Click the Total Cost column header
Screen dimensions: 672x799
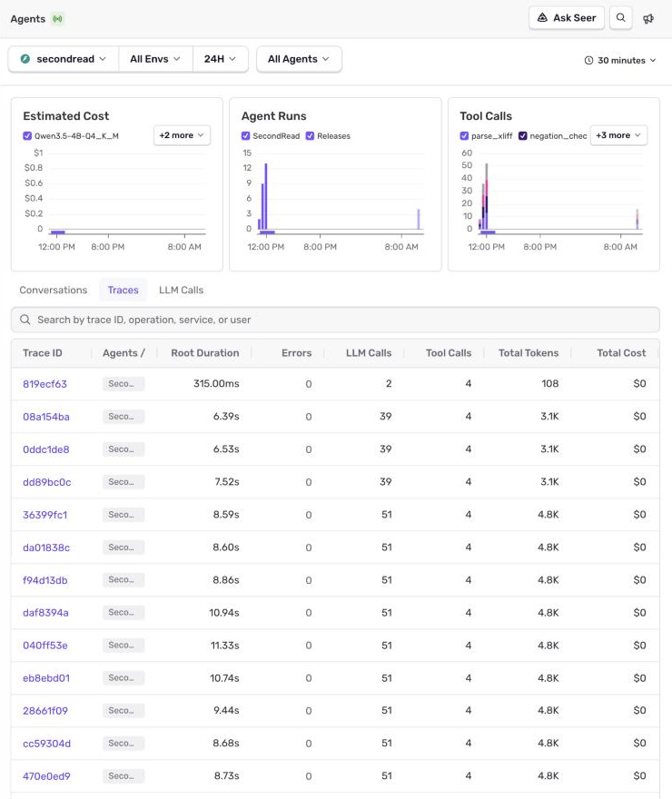[x=621, y=352]
